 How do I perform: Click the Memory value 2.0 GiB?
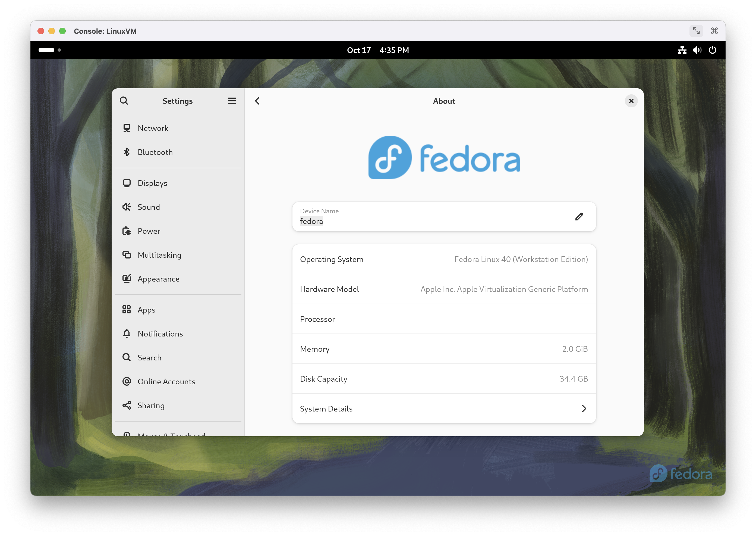point(575,348)
